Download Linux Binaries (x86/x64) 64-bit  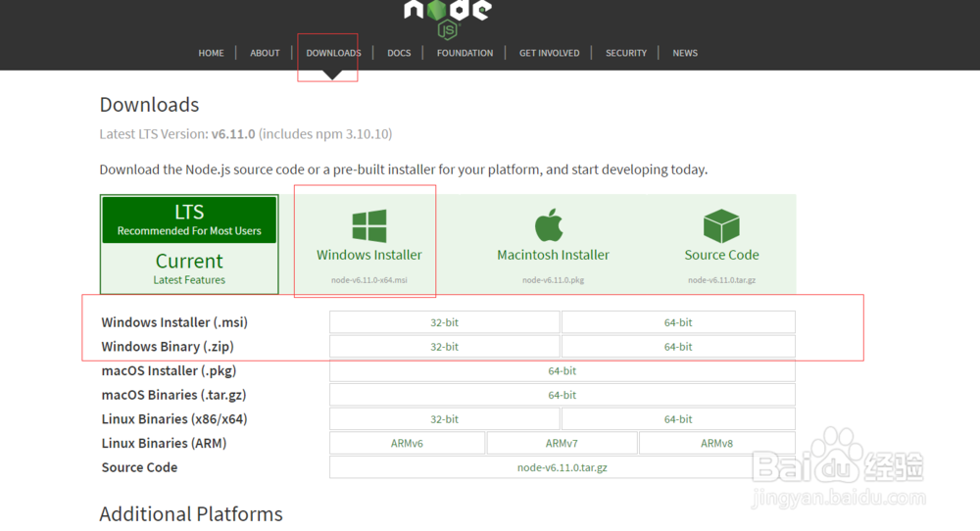click(x=678, y=419)
